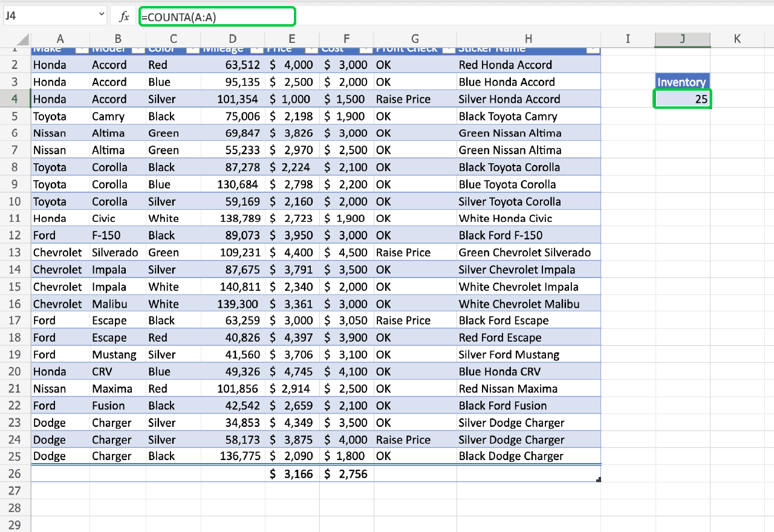Screen dimensions: 774x532
Task: Click the 'Black Toyota Corolla' cell
Action: pos(528,167)
